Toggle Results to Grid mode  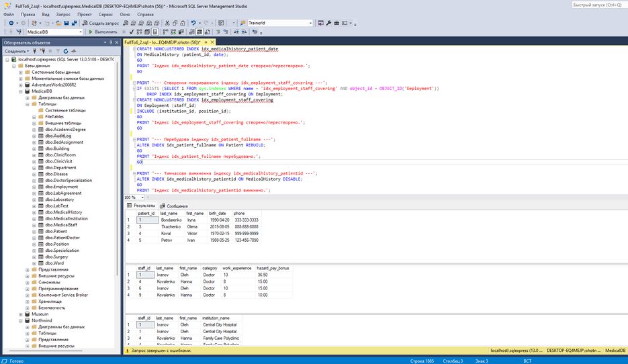point(199,32)
